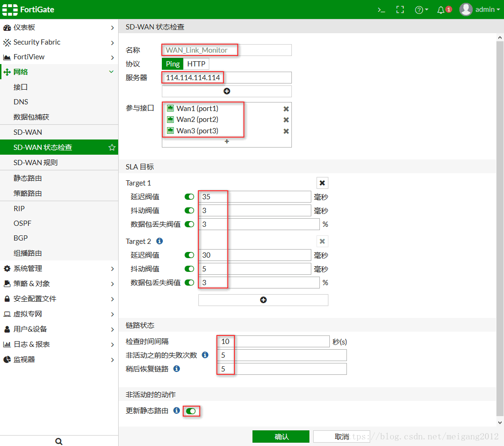Open the 接口 interfaces page

59,87
